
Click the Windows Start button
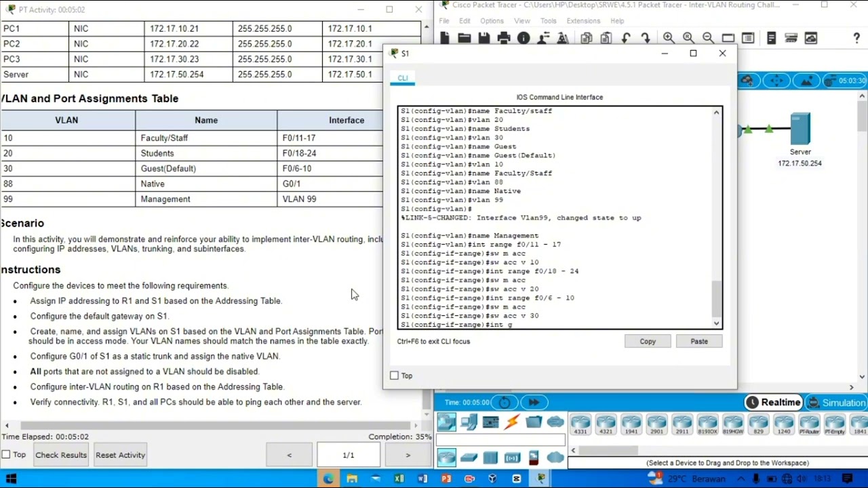pos(11,479)
